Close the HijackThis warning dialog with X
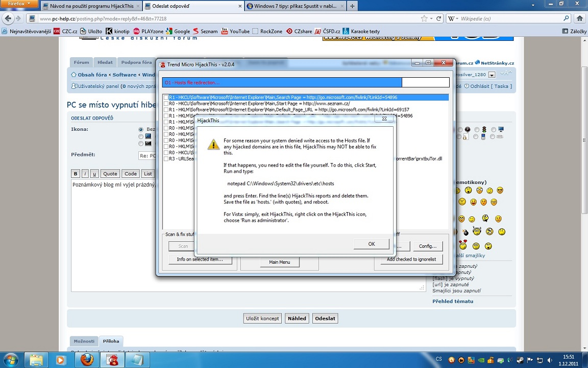588x368 pixels. coord(384,119)
